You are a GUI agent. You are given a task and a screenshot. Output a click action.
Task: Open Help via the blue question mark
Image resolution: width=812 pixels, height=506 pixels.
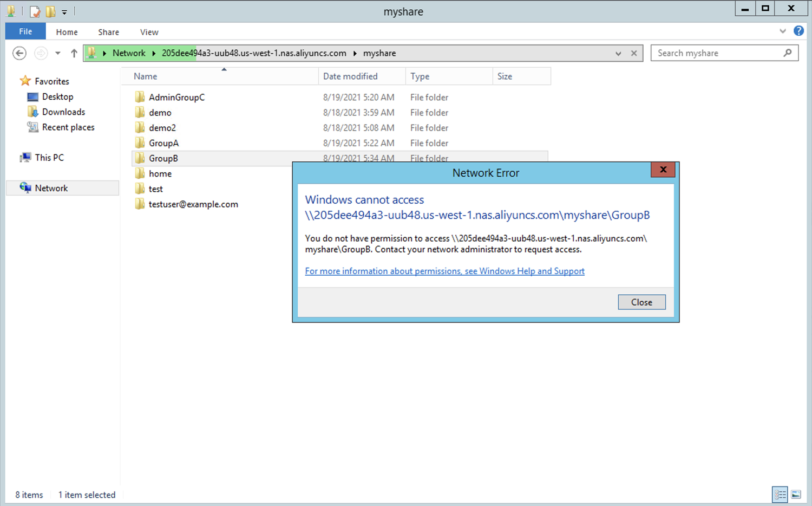tap(798, 31)
